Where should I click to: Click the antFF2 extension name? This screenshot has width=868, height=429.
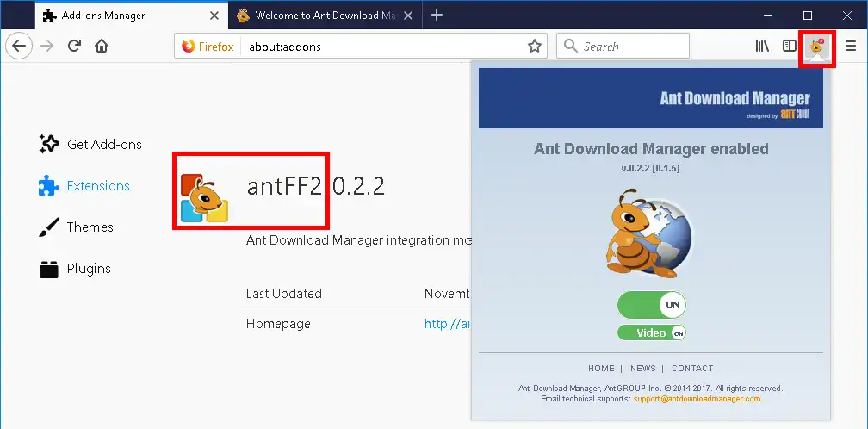pos(284,187)
